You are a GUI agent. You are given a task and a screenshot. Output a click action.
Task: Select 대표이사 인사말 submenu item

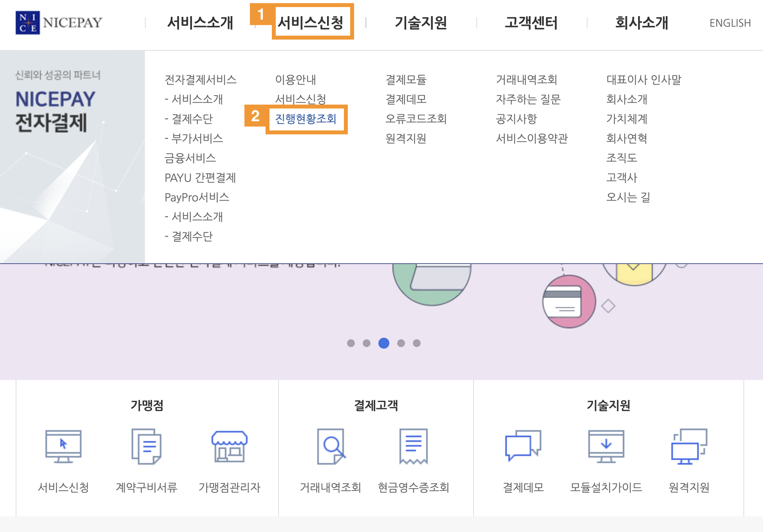tap(644, 80)
